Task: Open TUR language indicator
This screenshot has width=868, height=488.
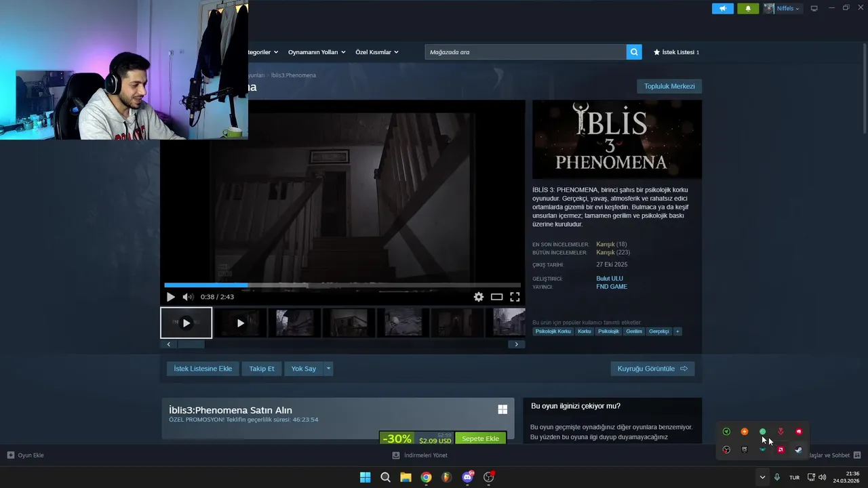Action: [x=794, y=477]
